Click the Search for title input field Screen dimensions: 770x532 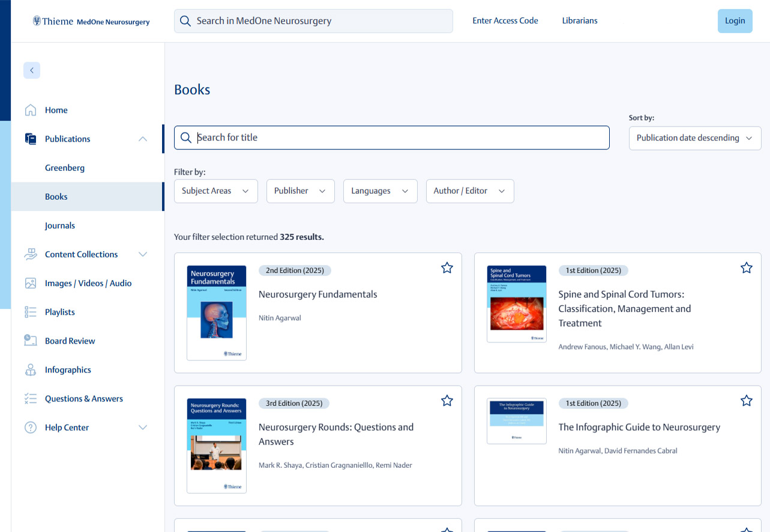click(391, 137)
